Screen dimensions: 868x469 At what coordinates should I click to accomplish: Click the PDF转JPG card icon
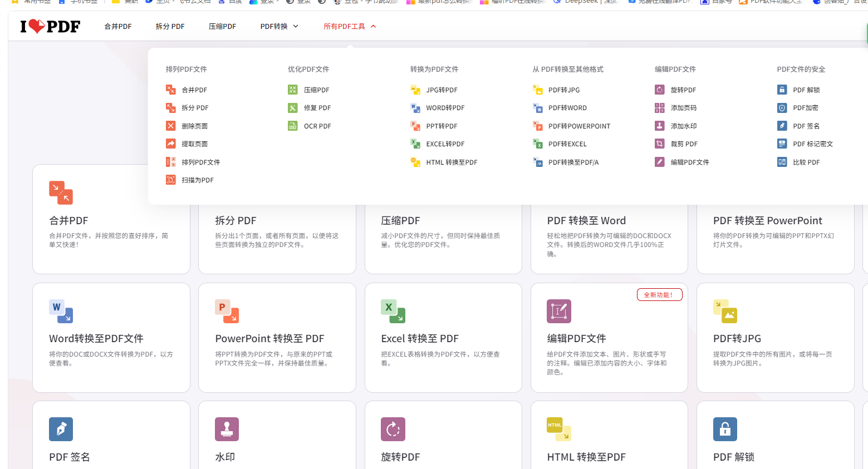pyautogui.click(x=725, y=312)
